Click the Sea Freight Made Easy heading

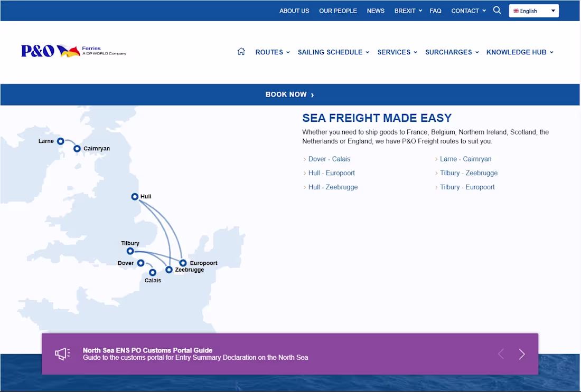(377, 118)
